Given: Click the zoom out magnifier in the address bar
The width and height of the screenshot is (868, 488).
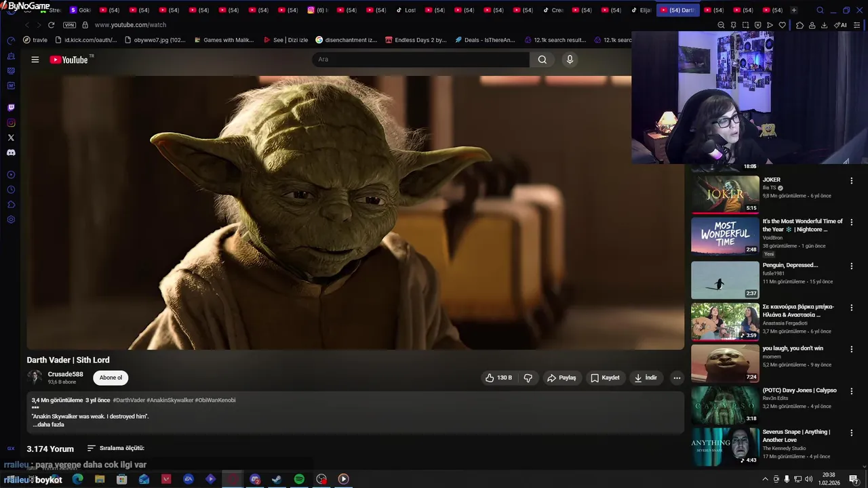Looking at the screenshot, I should click(721, 25).
